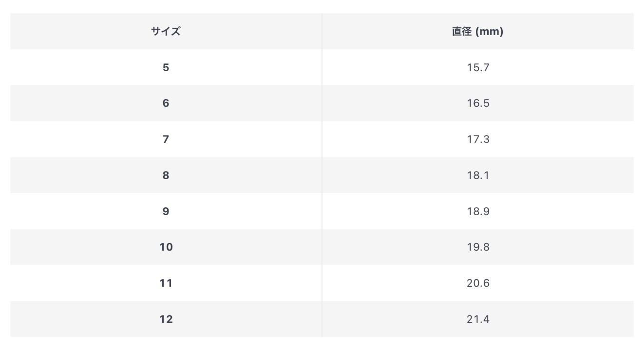This screenshot has width=644, height=338.
Task: Click the size 6 cell
Action: [x=166, y=103]
